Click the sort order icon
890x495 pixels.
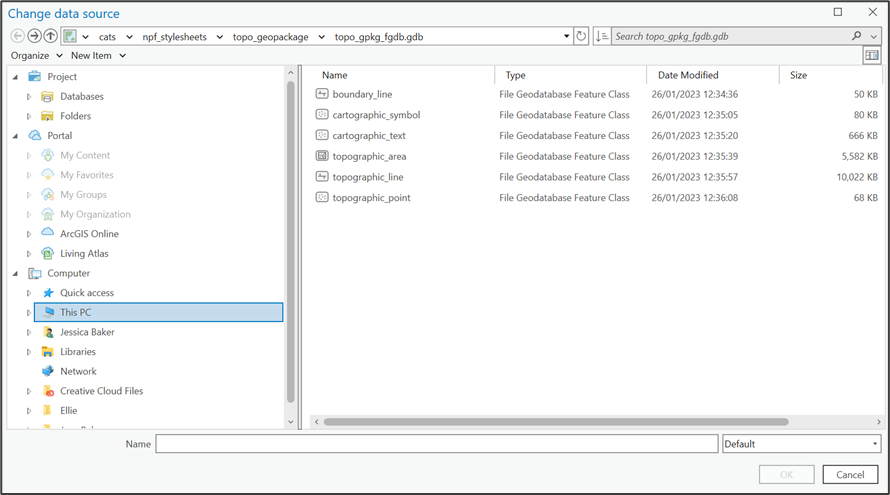[602, 36]
